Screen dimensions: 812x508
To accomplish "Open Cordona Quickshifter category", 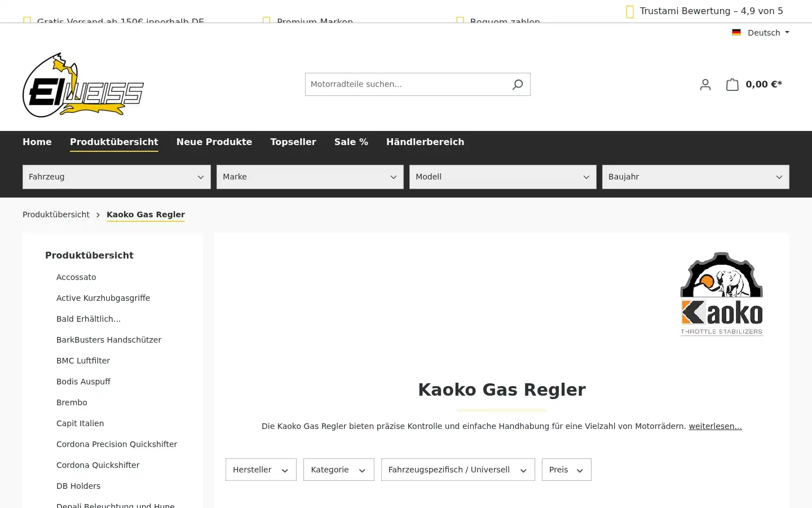I will pyautogui.click(x=98, y=465).
